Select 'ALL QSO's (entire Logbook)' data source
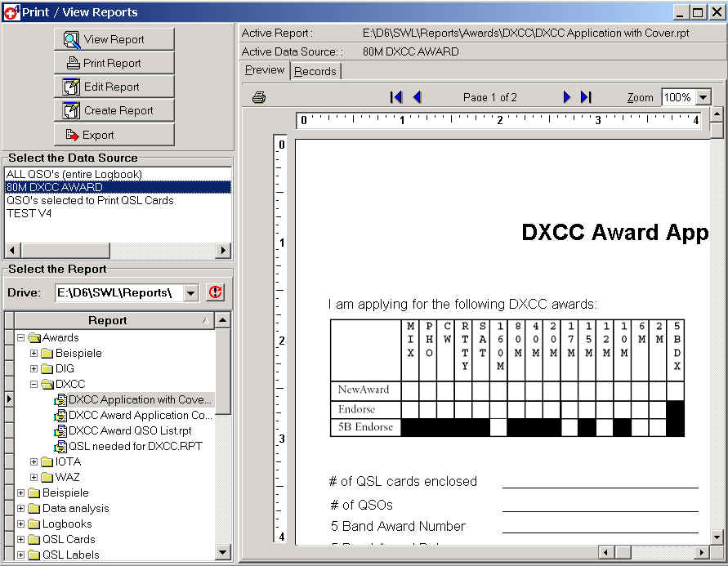728x566 pixels. [x=74, y=174]
